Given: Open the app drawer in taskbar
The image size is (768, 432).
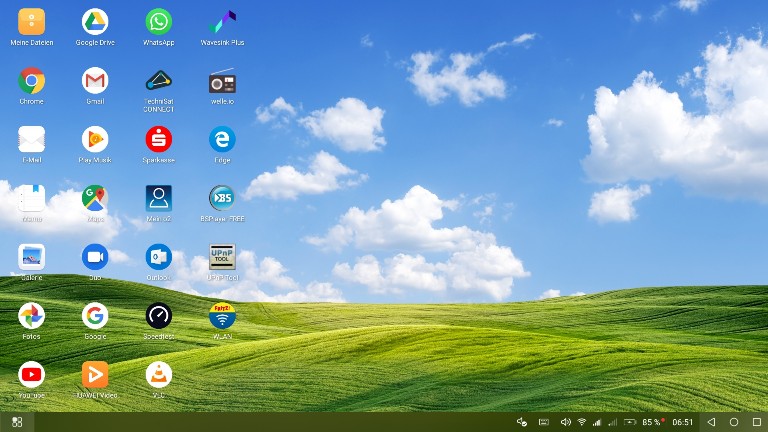Looking at the screenshot, I should [17, 422].
